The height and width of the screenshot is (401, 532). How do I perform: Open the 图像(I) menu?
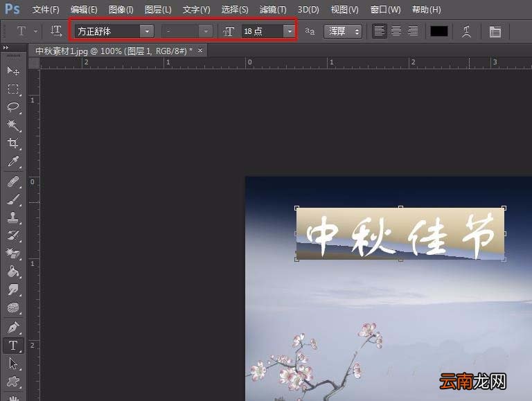pyautogui.click(x=121, y=10)
